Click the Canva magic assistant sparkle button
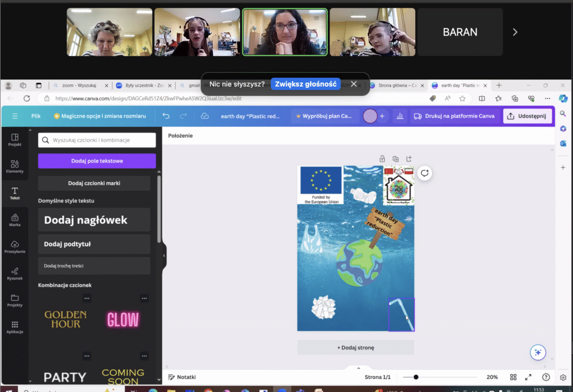573x392 pixels. click(538, 352)
